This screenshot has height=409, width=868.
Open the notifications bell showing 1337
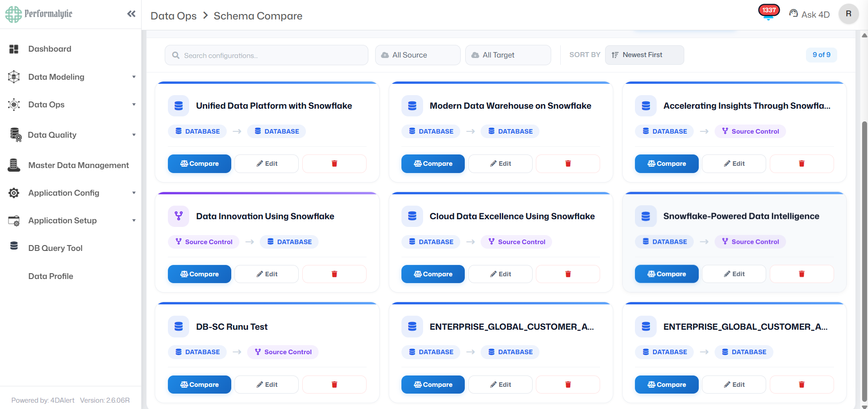point(769,12)
